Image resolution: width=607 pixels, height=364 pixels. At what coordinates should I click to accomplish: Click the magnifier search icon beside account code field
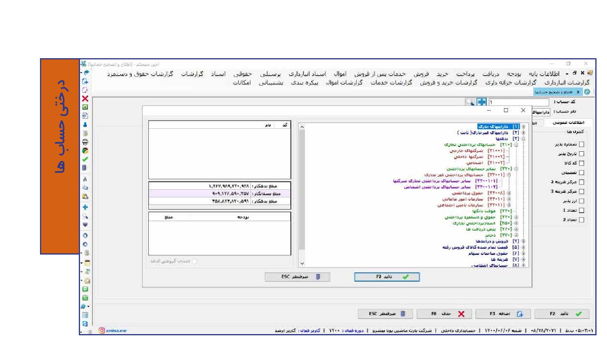[470, 102]
